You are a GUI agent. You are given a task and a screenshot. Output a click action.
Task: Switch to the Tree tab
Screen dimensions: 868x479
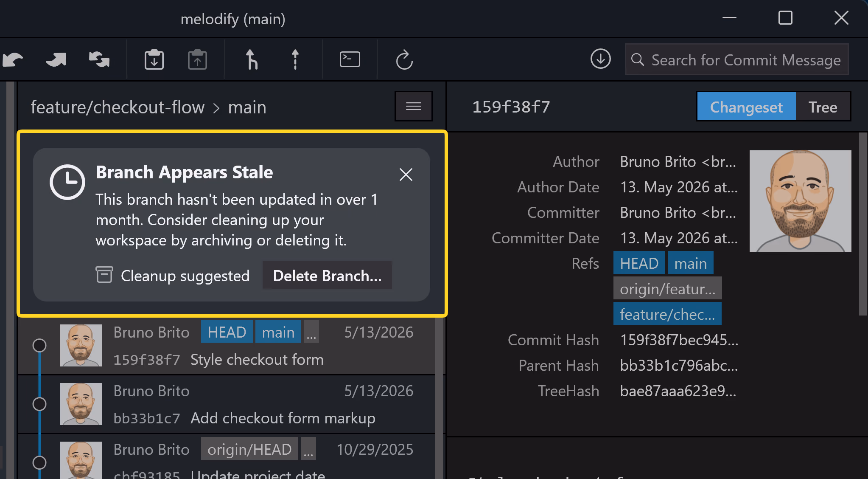[x=823, y=107]
